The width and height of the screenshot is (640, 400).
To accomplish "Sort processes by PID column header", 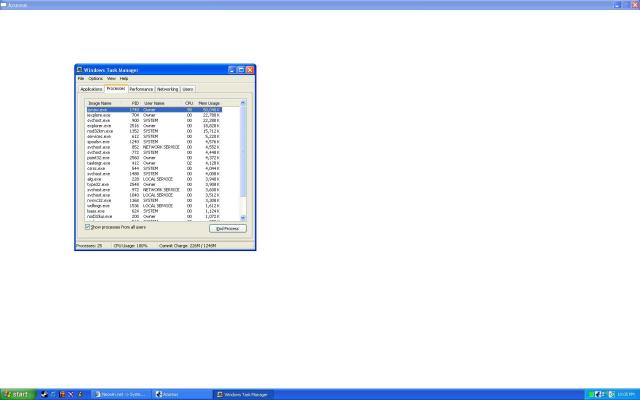I will 133,103.
